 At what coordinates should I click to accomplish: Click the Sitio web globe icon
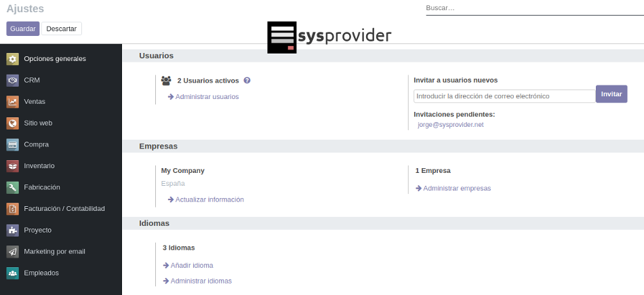[x=12, y=123]
